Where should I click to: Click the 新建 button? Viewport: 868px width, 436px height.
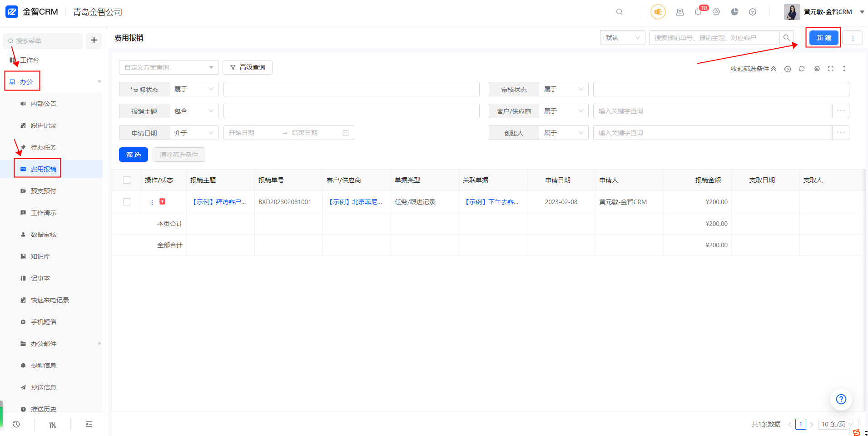pyautogui.click(x=824, y=38)
